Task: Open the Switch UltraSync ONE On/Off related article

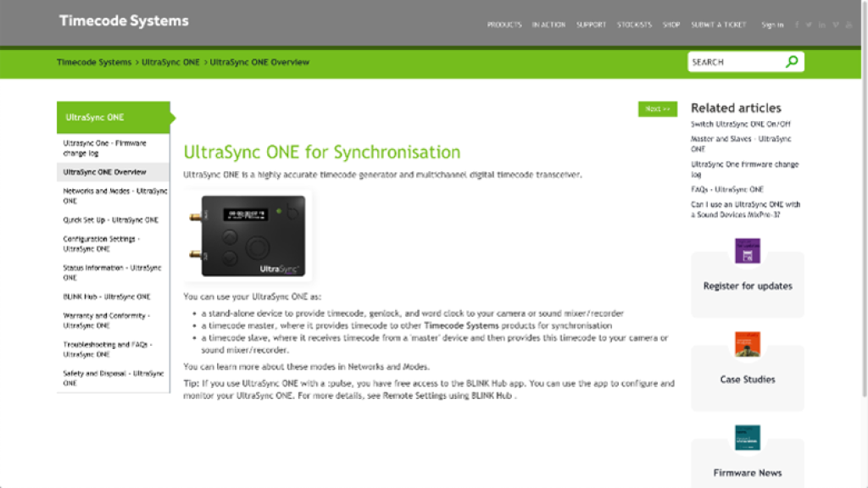Action: tap(739, 124)
